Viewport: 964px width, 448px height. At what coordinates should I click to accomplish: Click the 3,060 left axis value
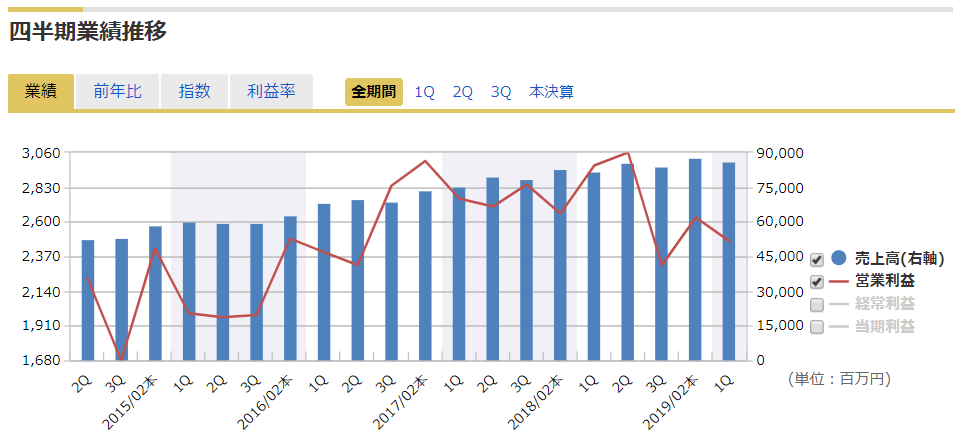43,152
